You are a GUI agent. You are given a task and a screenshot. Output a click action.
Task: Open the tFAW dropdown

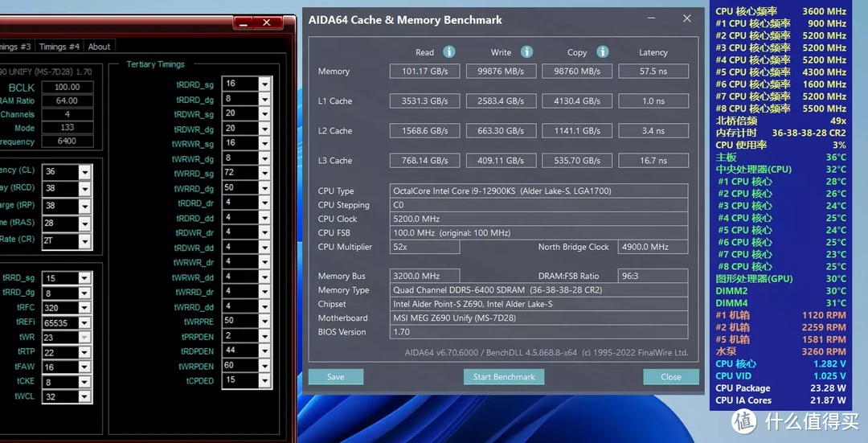pyautogui.click(x=84, y=367)
